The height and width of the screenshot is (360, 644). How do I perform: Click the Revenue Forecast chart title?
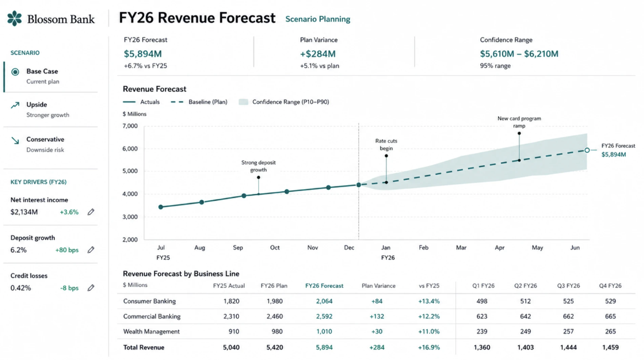pos(154,89)
